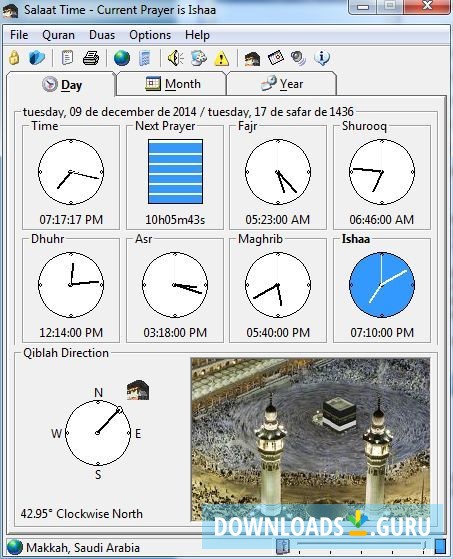453x559 pixels.
Task: Open location settings via the globe icon
Action: [x=122, y=58]
